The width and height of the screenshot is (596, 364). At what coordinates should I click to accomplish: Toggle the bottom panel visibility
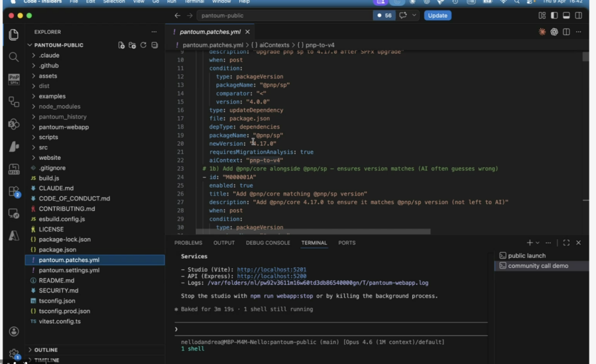[x=566, y=16]
